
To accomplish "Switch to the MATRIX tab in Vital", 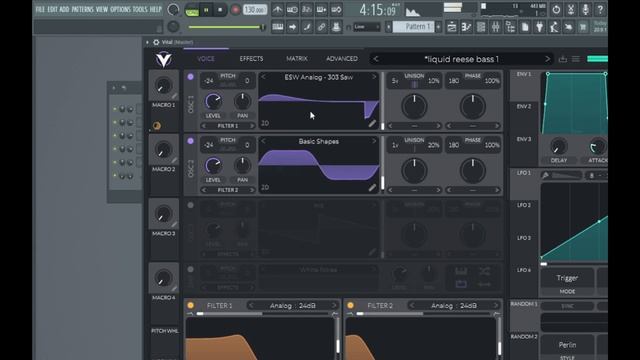I will click(297, 59).
